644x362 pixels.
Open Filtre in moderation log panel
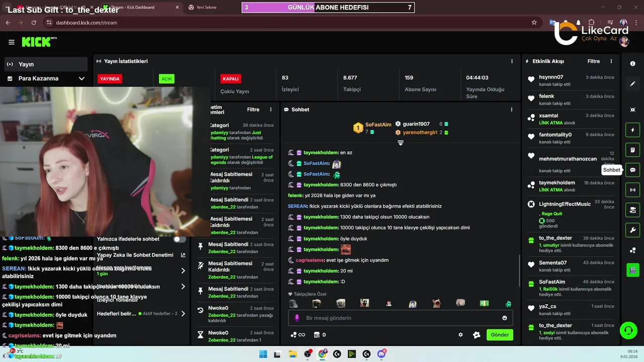pyautogui.click(x=253, y=110)
